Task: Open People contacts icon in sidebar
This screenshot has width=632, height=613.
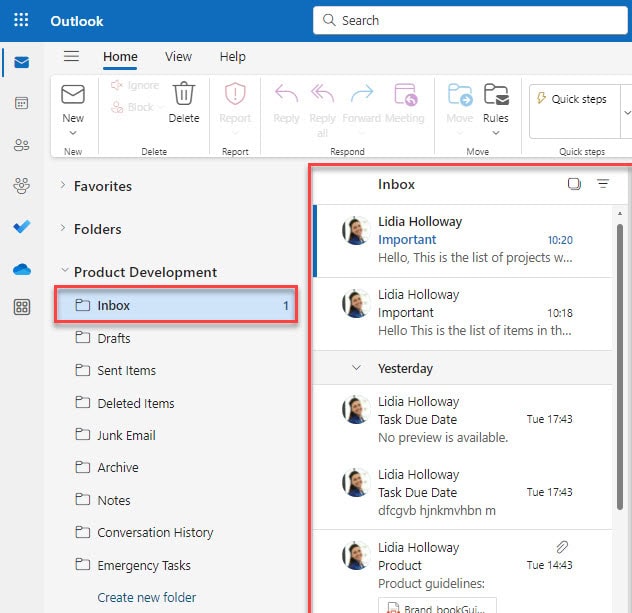Action: point(21,145)
